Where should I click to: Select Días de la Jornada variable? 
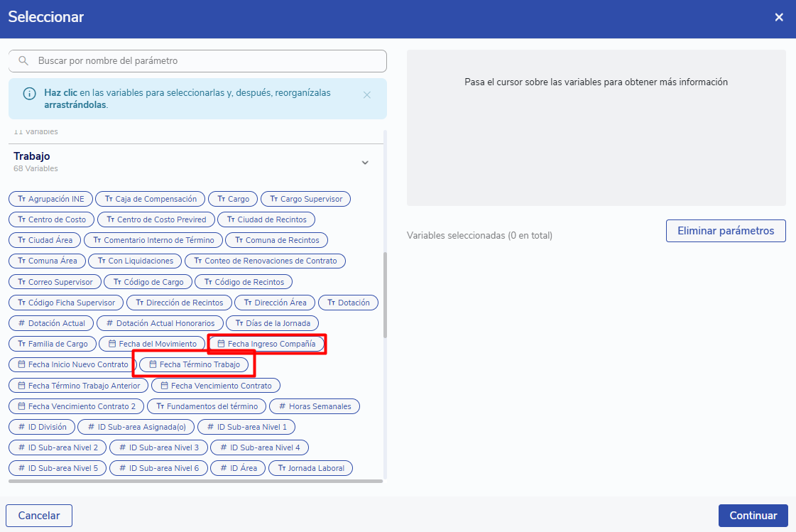[x=273, y=323]
